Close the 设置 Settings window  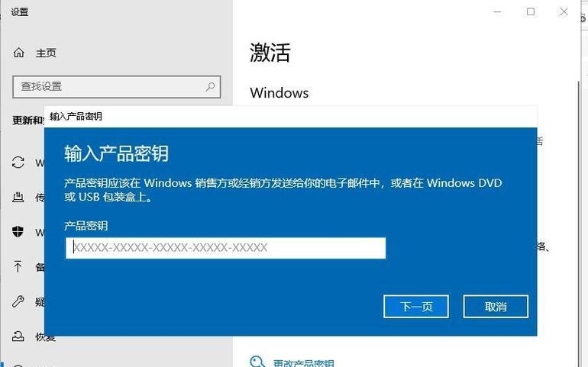tap(564, 12)
